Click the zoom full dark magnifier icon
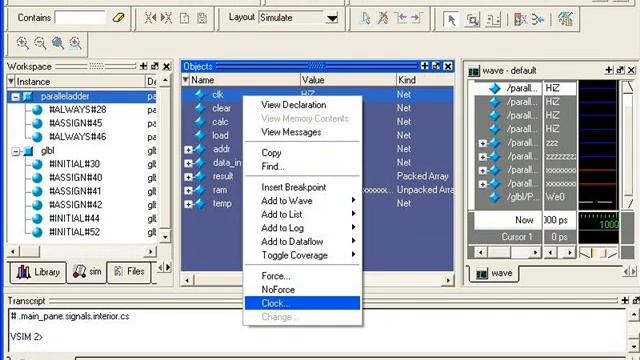The image size is (640, 360). click(58, 43)
